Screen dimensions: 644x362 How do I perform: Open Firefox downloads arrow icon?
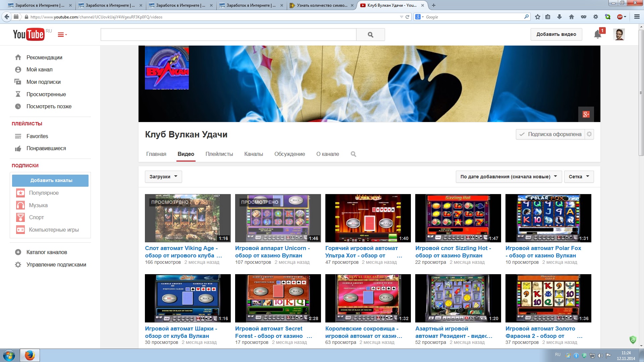(559, 17)
